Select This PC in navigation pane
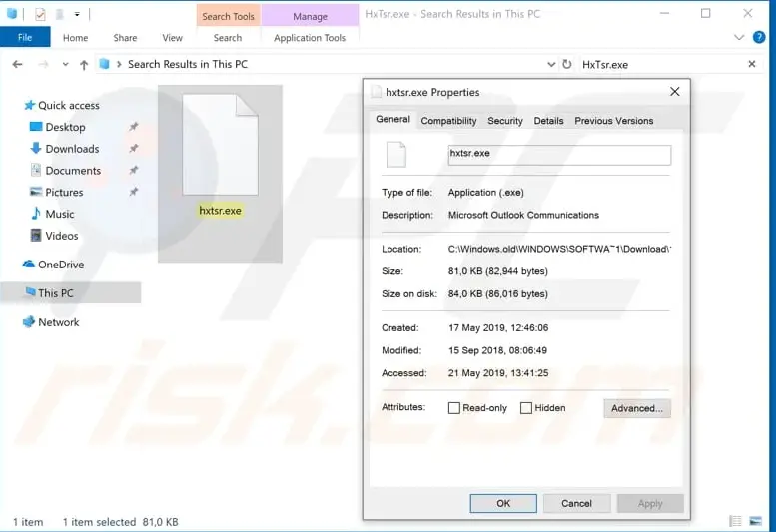776x532 pixels. pos(70,292)
